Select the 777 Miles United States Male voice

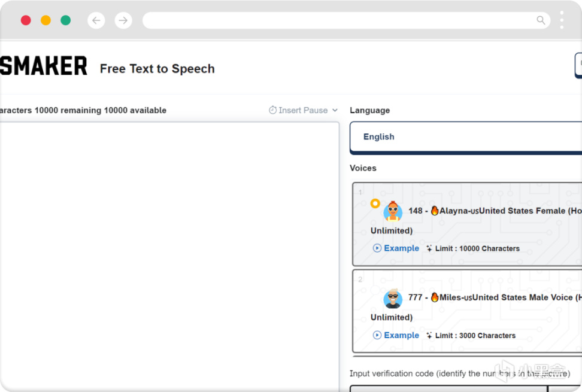tap(467, 311)
